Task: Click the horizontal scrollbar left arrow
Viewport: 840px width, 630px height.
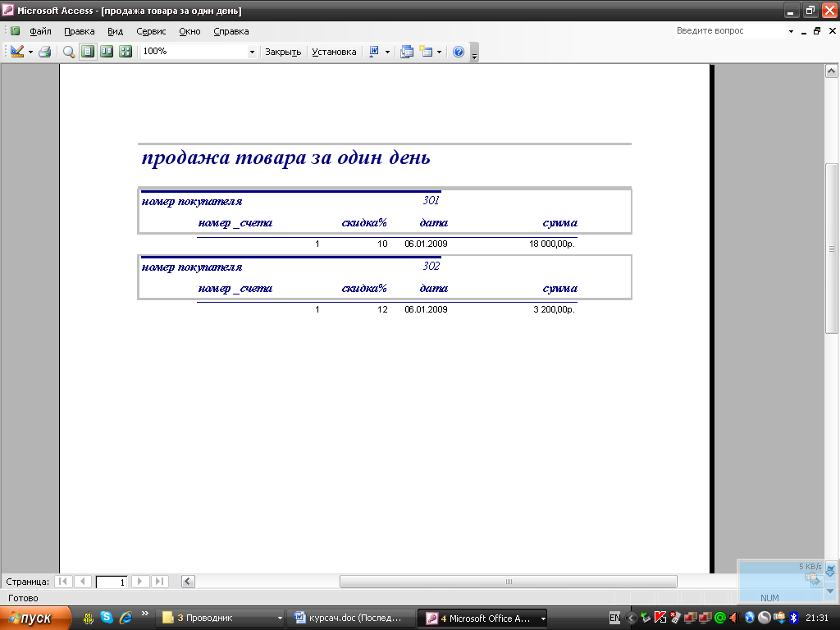Action: point(188,582)
